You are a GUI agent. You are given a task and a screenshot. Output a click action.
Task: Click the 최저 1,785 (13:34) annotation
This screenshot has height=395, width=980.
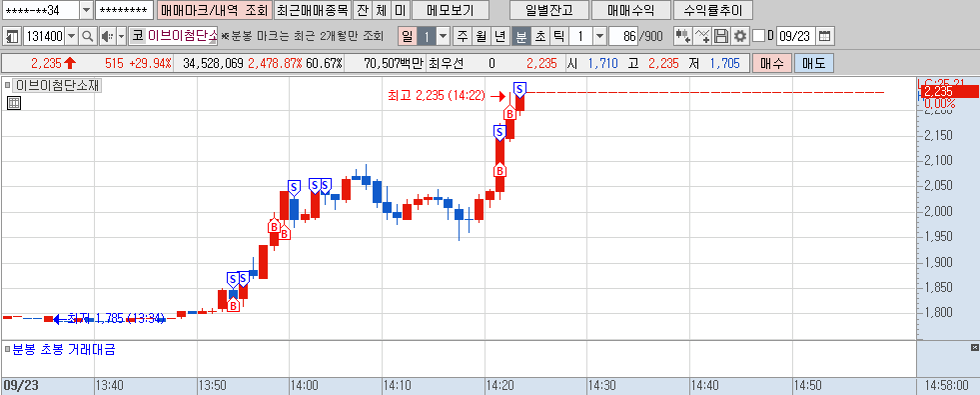(116, 319)
